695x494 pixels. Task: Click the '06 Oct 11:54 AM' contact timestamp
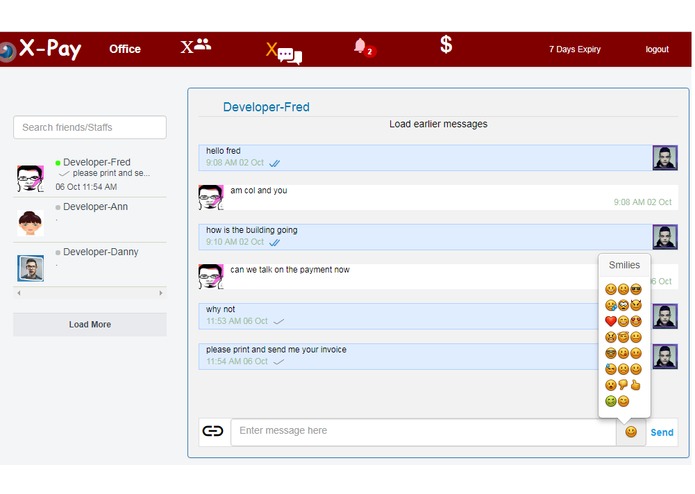tap(86, 187)
